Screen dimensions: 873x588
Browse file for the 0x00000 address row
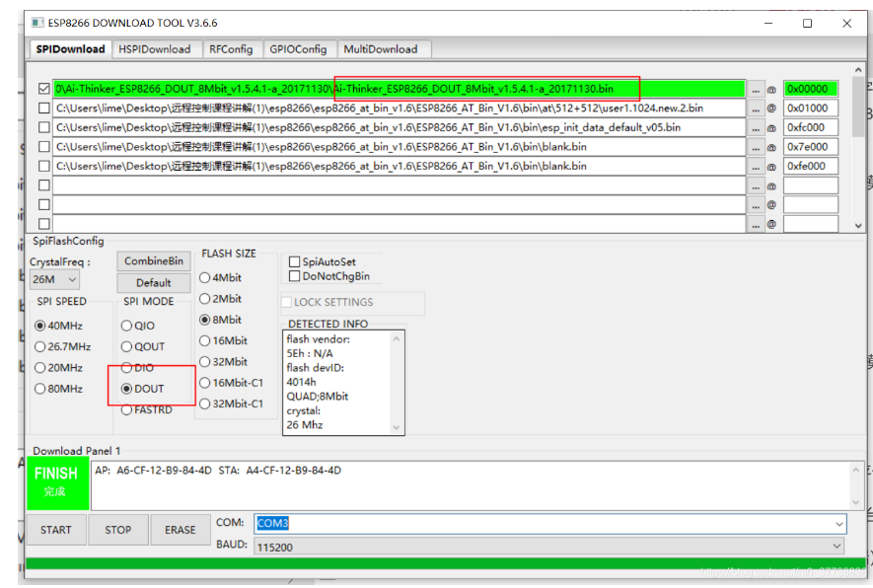[x=756, y=89]
